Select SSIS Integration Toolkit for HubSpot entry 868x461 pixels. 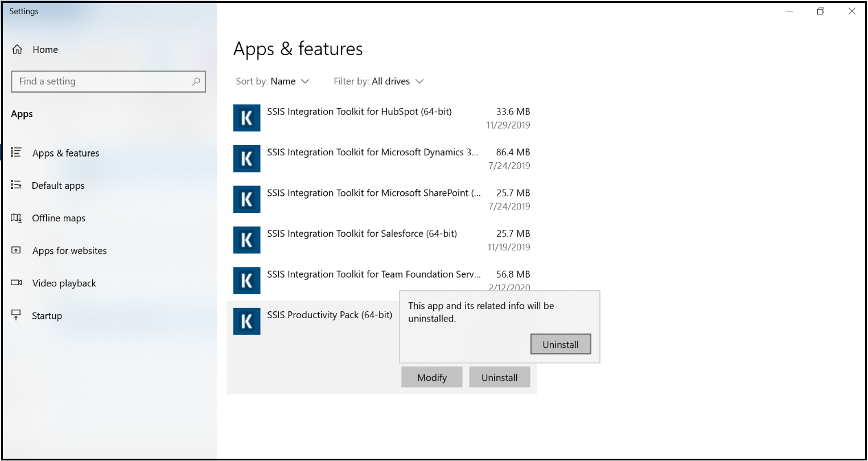click(x=382, y=118)
